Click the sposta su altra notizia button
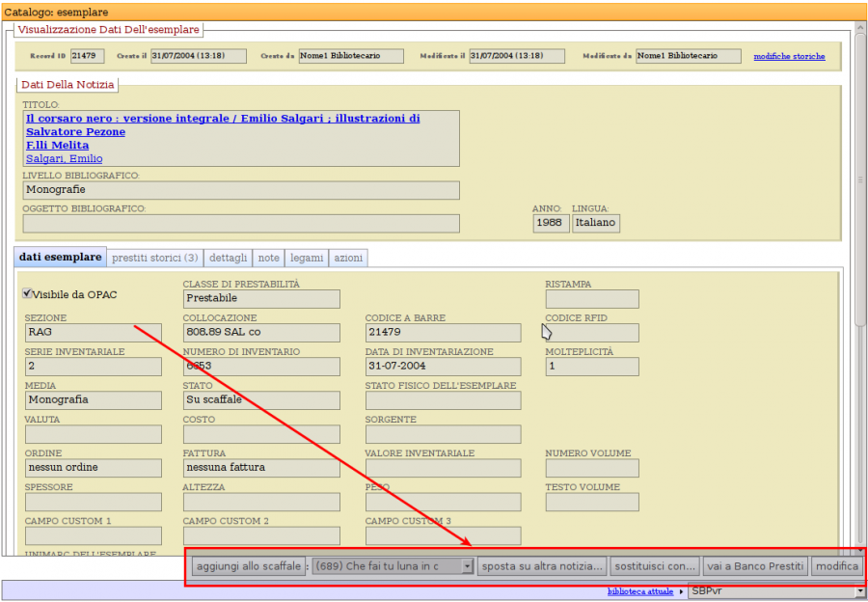 [x=543, y=566]
